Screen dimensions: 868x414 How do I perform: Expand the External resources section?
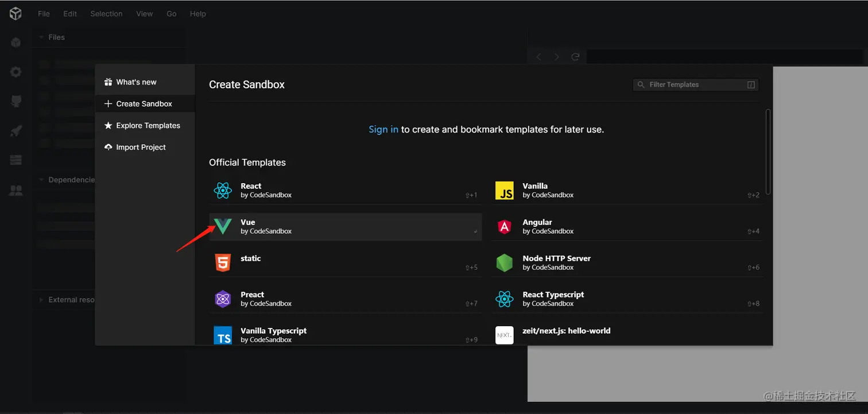tap(41, 300)
